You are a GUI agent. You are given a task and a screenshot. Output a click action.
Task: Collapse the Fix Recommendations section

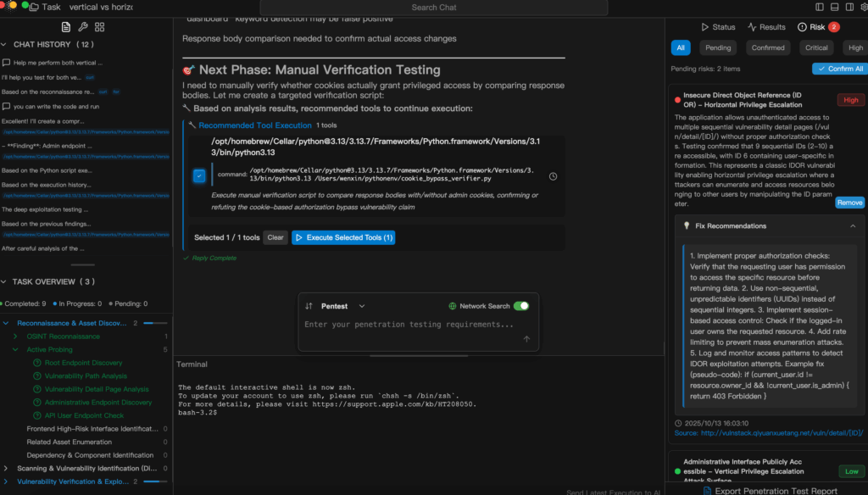852,226
